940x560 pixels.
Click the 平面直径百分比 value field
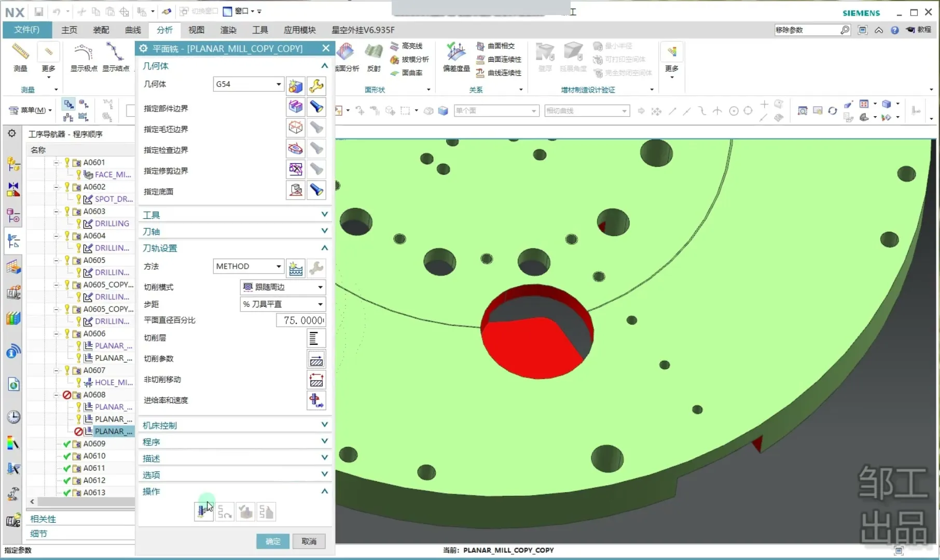click(x=302, y=320)
